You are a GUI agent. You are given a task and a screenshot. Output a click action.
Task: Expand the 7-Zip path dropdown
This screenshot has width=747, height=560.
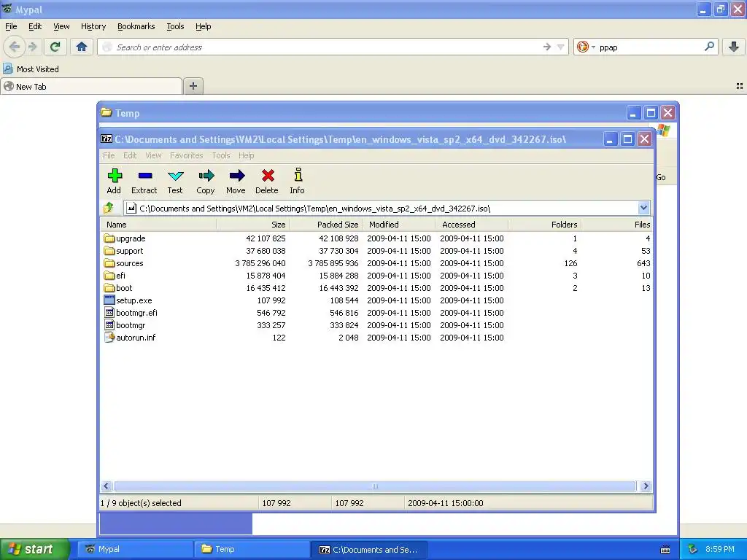pos(643,208)
